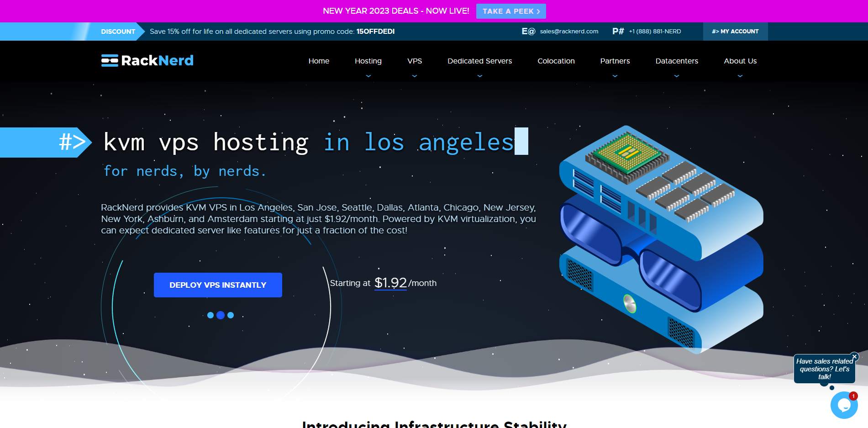Open the VPS menu item

point(415,61)
